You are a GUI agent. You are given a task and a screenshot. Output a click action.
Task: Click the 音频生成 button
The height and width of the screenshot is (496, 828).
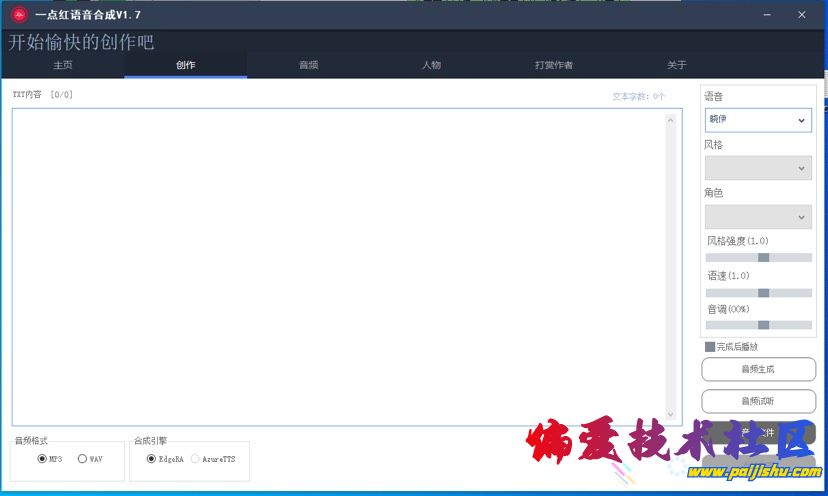(x=758, y=369)
